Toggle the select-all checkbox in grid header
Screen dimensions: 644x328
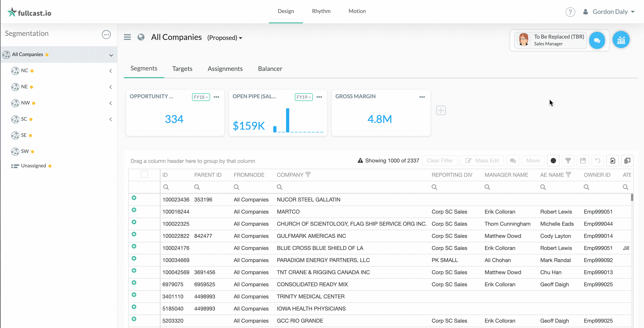coord(145,174)
